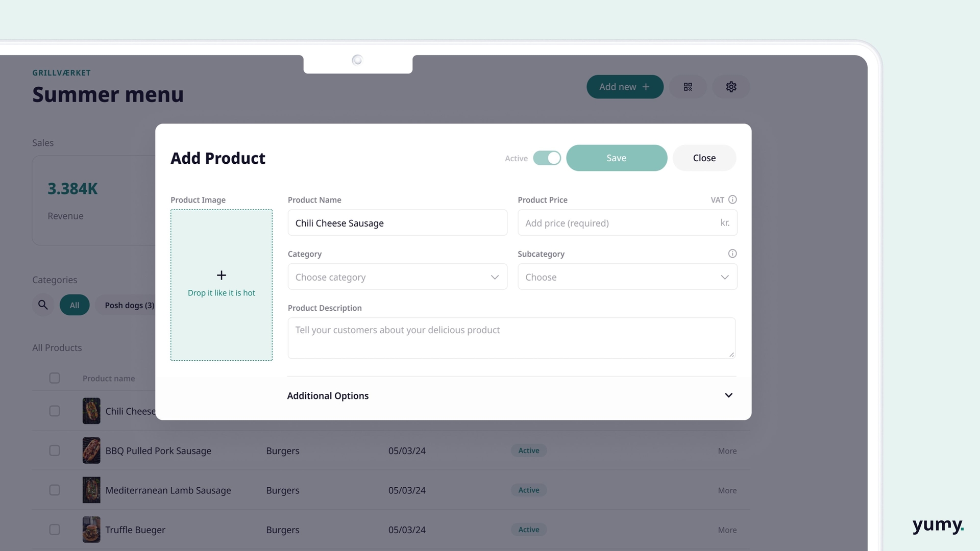Open the Choose category dropdown
The height and width of the screenshot is (551, 980).
pos(397,277)
